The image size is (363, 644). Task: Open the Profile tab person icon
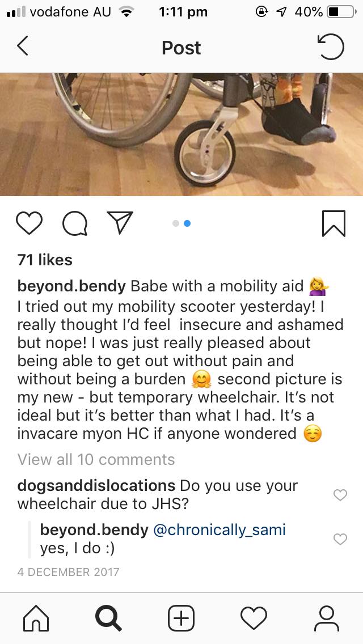[x=326, y=618]
